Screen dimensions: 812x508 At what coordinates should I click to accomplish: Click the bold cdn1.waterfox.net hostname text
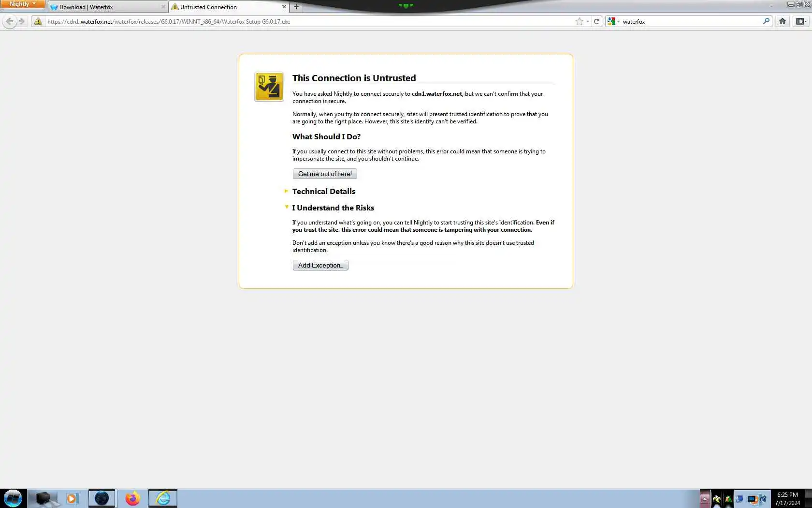[436, 94]
